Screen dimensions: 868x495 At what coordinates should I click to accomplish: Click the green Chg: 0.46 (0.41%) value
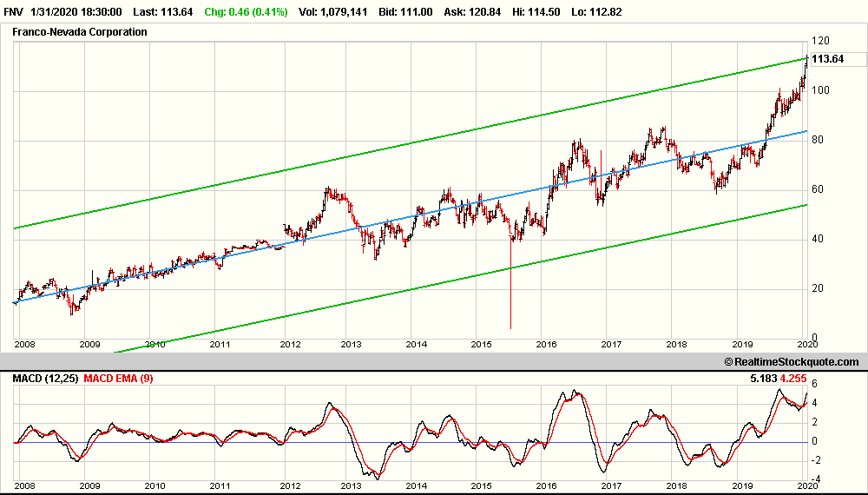(x=246, y=11)
